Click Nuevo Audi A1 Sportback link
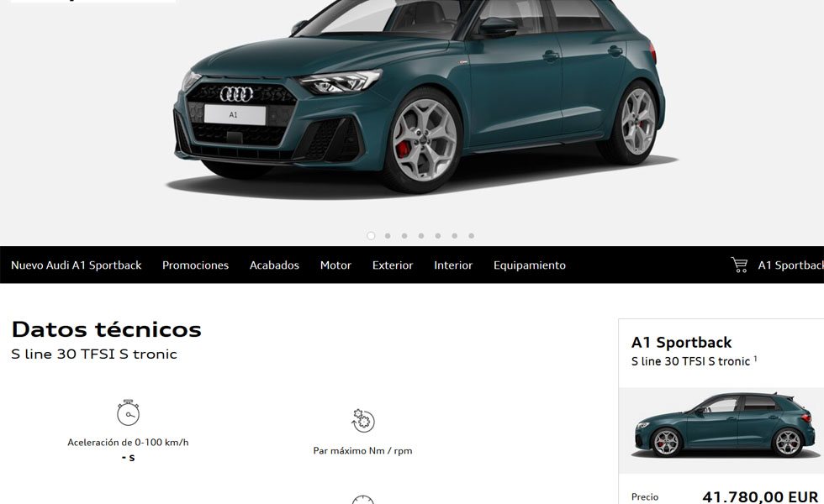 tap(77, 265)
